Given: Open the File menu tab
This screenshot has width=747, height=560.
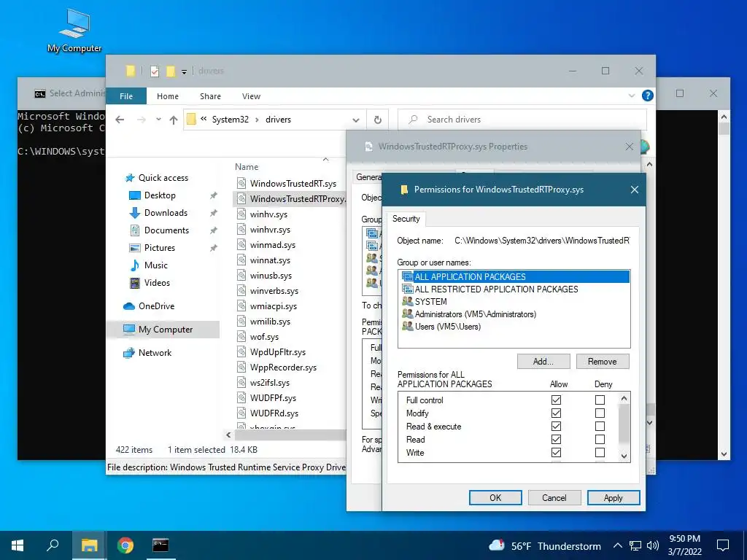Looking at the screenshot, I should click(126, 96).
